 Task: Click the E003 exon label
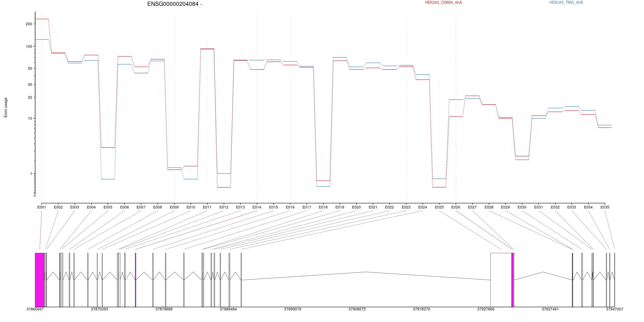tap(75, 207)
